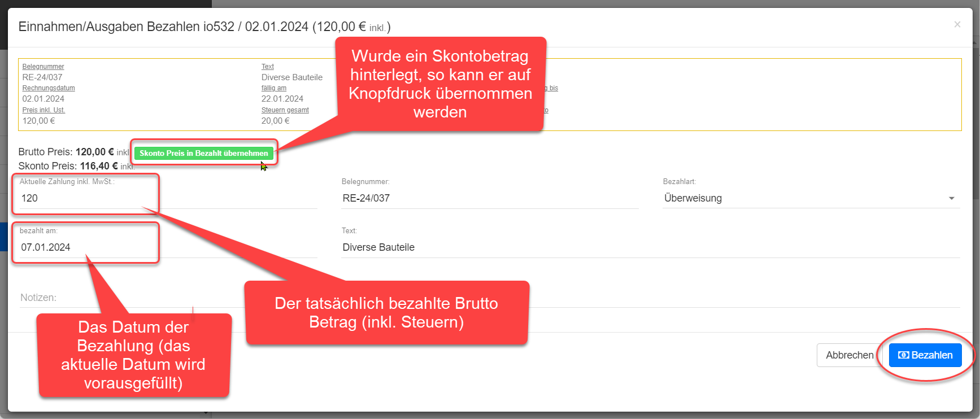This screenshot has height=419, width=980.
Task: Focus the Aktuelle Zahlung inkl. MwSt. field
Action: (85, 198)
